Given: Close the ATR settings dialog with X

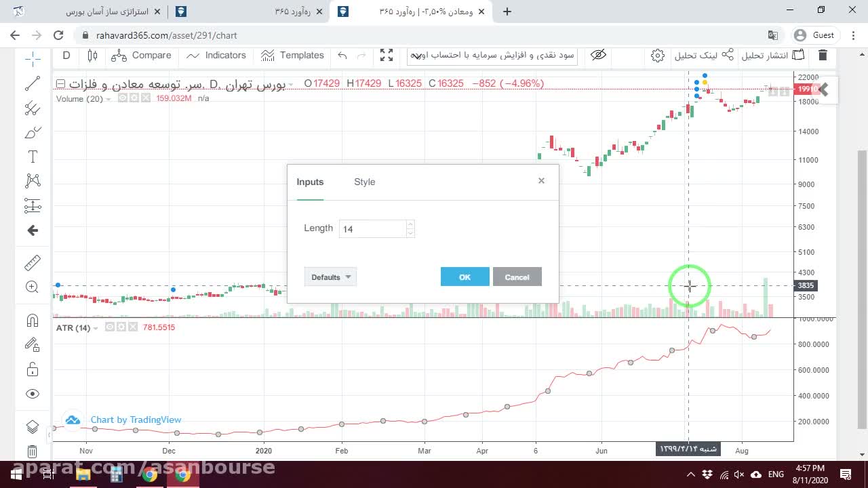Looking at the screenshot, I should pyautogui.click(x=541, y=180).
